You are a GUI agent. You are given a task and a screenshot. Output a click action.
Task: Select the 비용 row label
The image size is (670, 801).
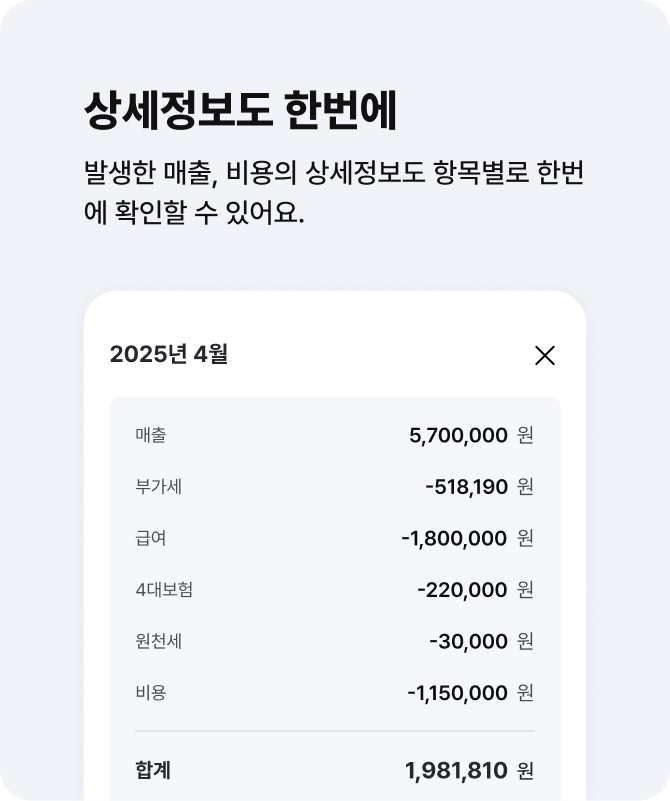point(151,693)
